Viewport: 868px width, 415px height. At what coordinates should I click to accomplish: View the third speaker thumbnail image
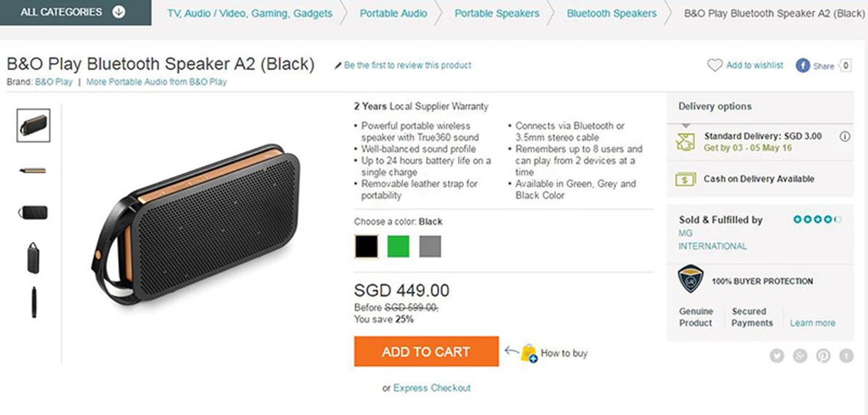coord(33,212)
